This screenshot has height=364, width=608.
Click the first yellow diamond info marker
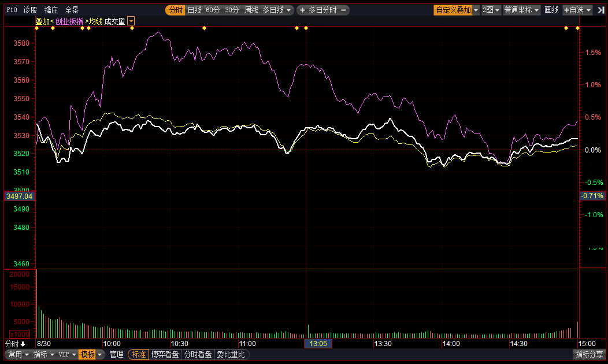pyautogui.click(x=36, y=28)
